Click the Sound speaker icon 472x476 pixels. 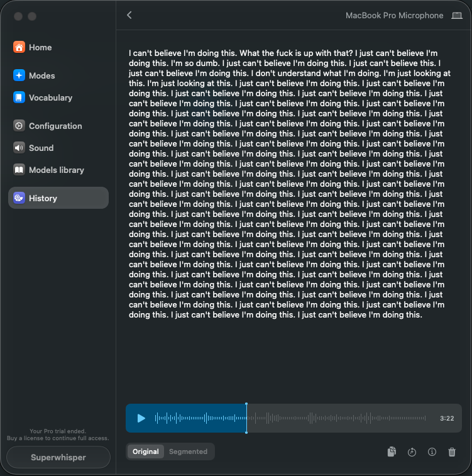[19, 148]
